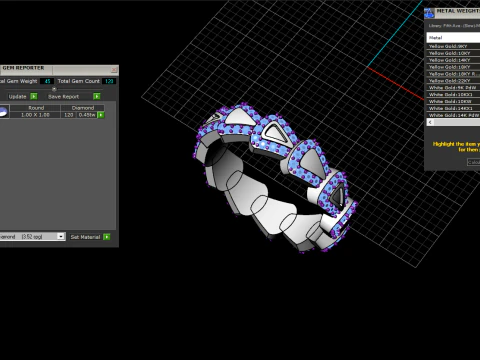Click the metal list left scroll arrow
The width and height of the screenshot is (480, 360).
click(x=430, y=122)
